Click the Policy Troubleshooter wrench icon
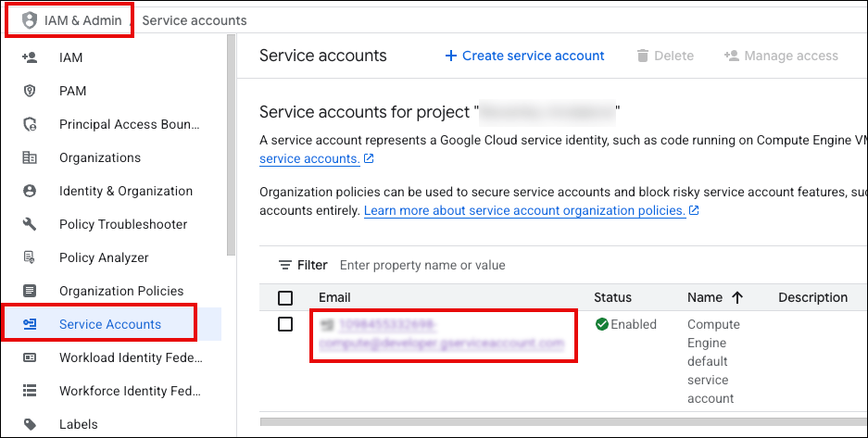The image size is (868, 438). point(30,224)
